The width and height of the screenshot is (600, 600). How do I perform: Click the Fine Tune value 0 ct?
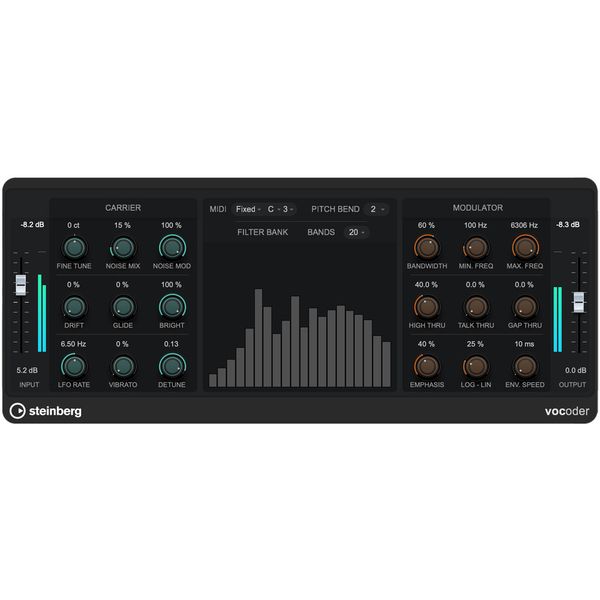[73, 225]
